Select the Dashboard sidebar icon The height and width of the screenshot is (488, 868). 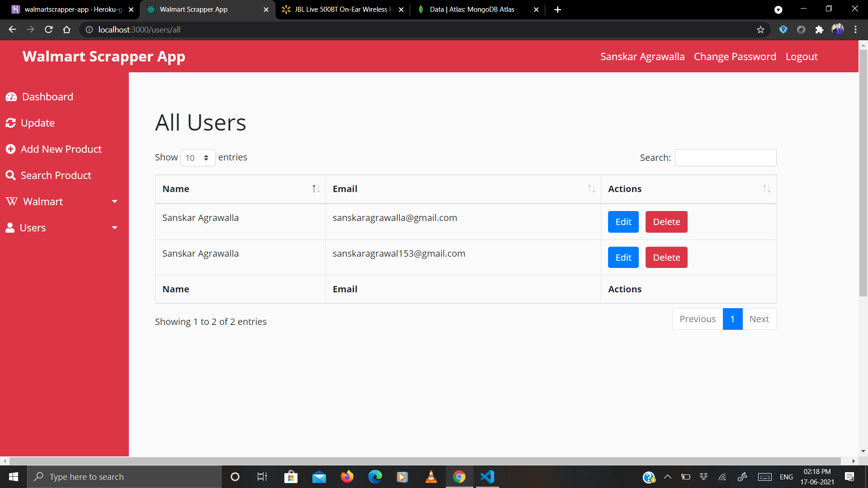11,97
